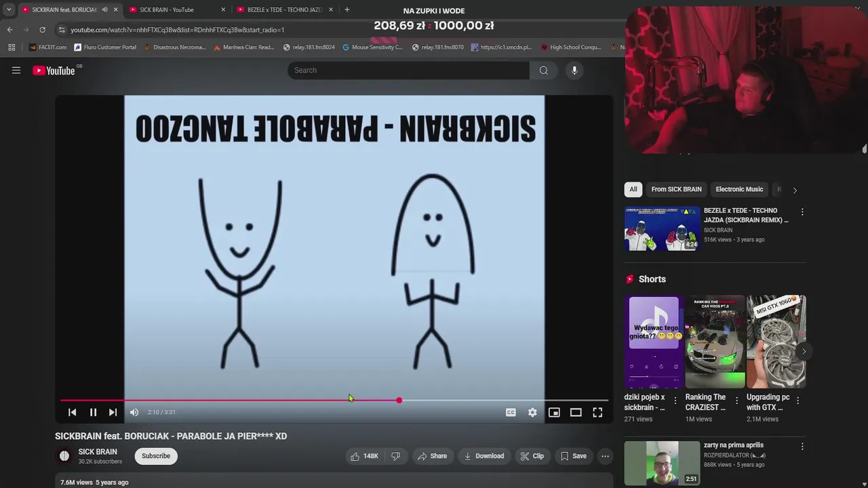Click the youtube.com address bar URL
Image resolution: width=868 pixels, height=488 pixels.
(178, 30)
